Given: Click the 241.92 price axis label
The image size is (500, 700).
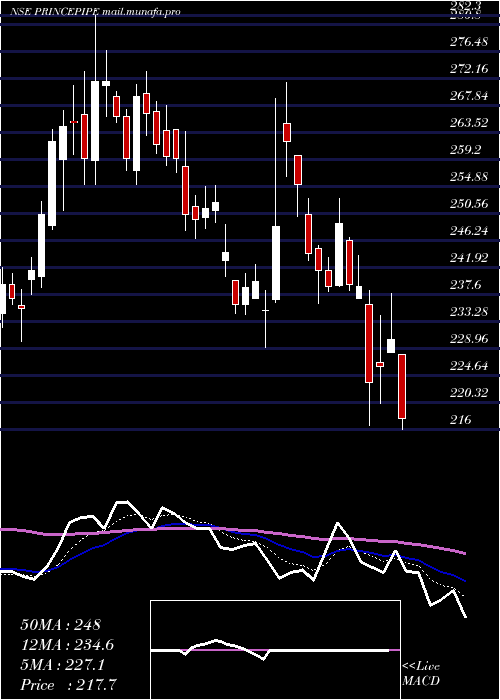Looking at the screenshot, I should (x=468, y=257).
